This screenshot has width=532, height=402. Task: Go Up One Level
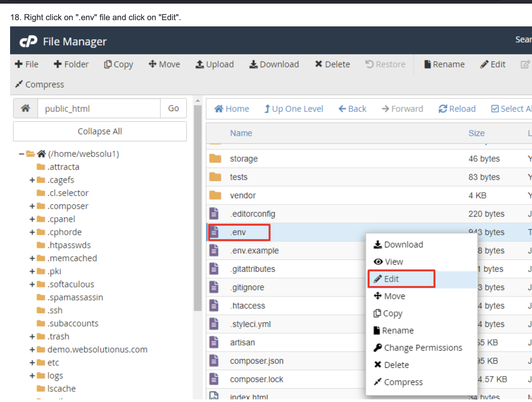294,109
